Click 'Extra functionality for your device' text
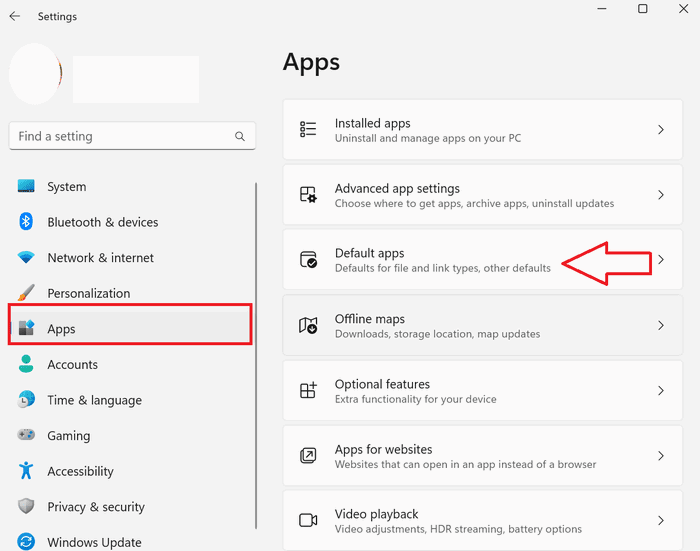 point(416,399)
